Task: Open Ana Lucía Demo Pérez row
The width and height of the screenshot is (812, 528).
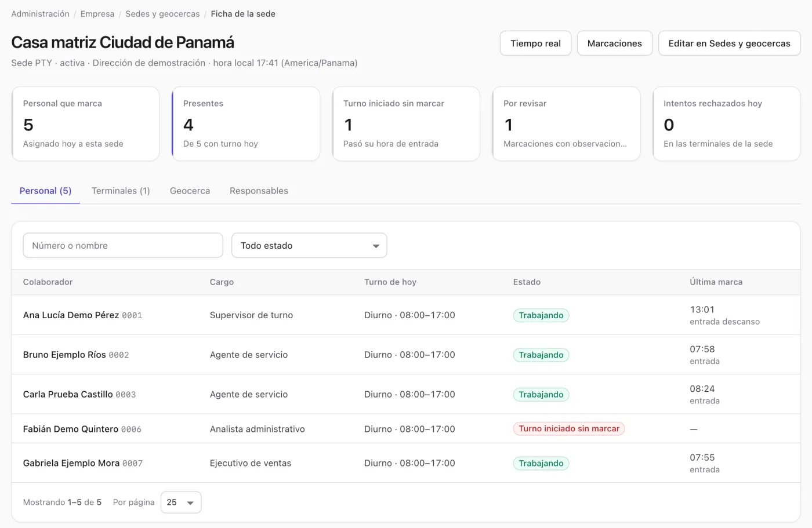Action: (x=406, y=315)
